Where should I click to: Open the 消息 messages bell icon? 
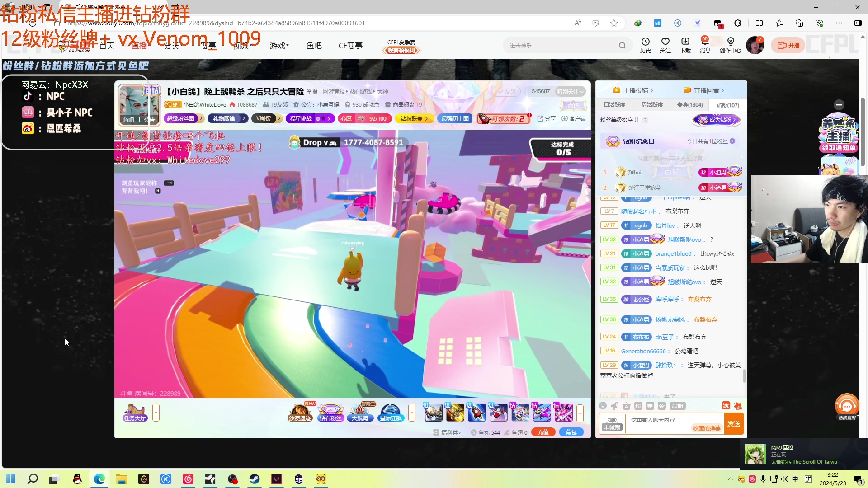point(705,45)
